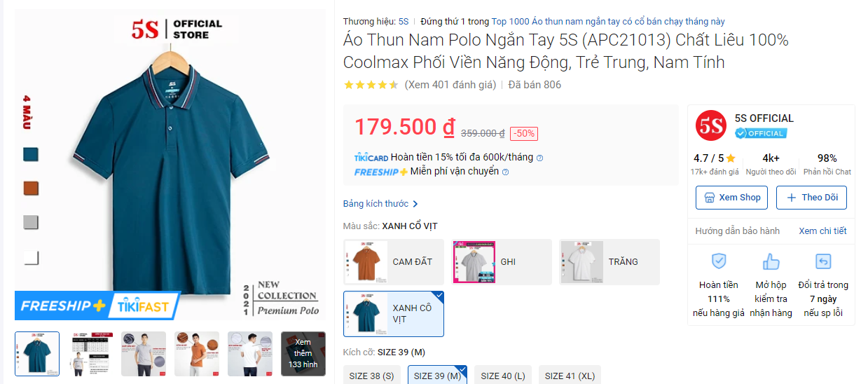Follow the shop with Theo Dõi button
Image resolution: width=868 pixels, height=384 pixels.
pos(812,198)
